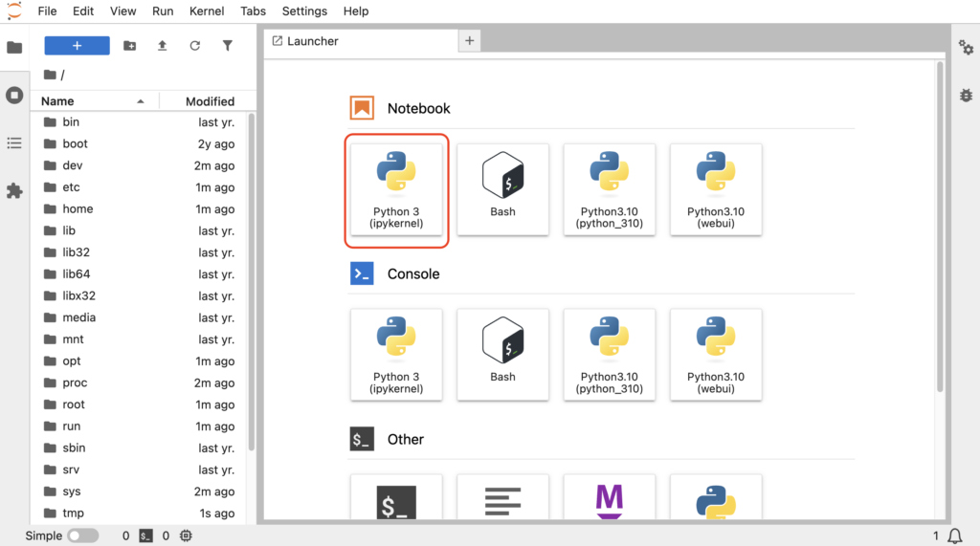Open the Run menu

click(163, 11)
